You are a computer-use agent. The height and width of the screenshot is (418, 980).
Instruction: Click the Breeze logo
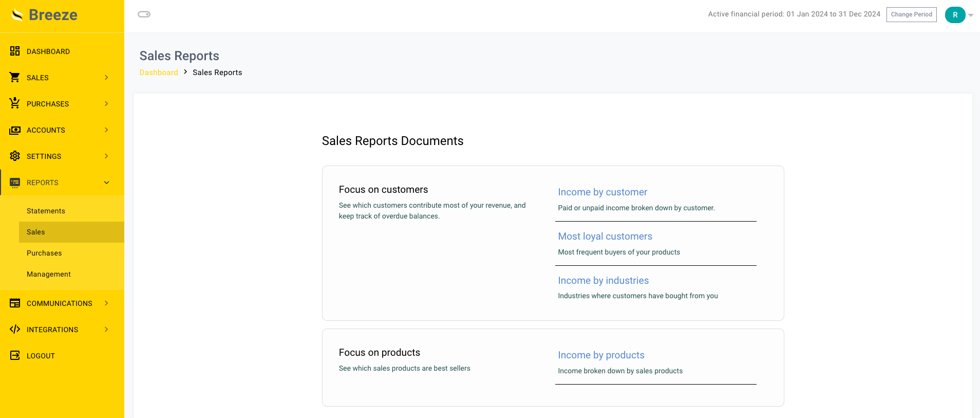tap(45, 15)
